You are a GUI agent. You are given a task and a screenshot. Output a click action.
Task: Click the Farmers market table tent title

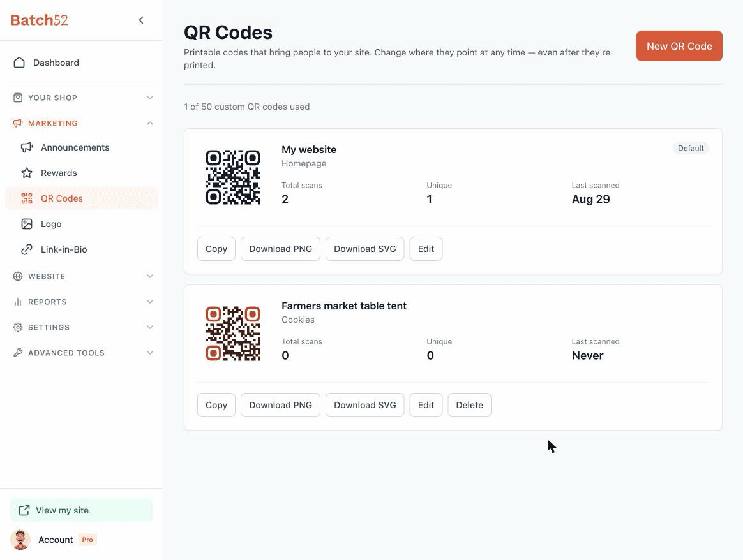(x=344, y=306)
